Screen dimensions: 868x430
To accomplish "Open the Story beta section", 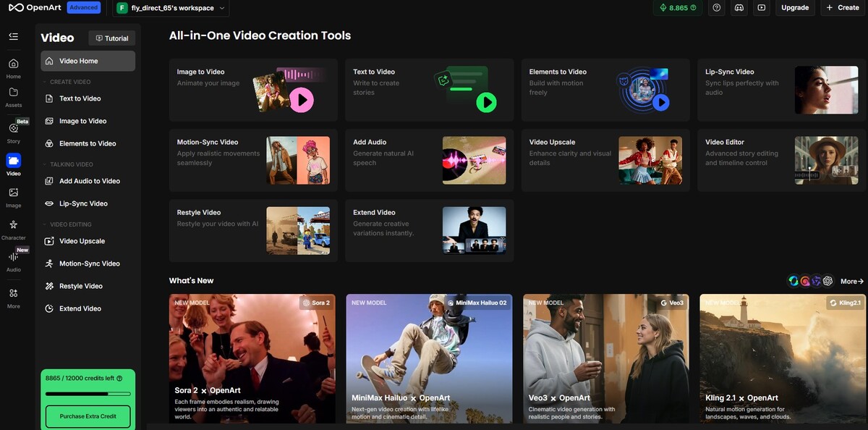I will pyautogui.click(x=13, y=132).
